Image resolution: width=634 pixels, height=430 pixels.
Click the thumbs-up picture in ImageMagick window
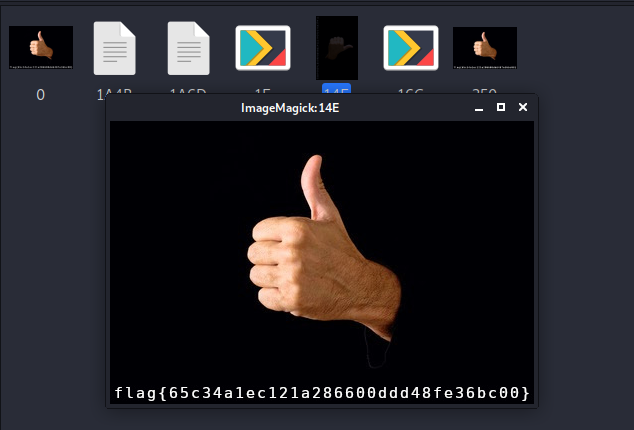322,262
